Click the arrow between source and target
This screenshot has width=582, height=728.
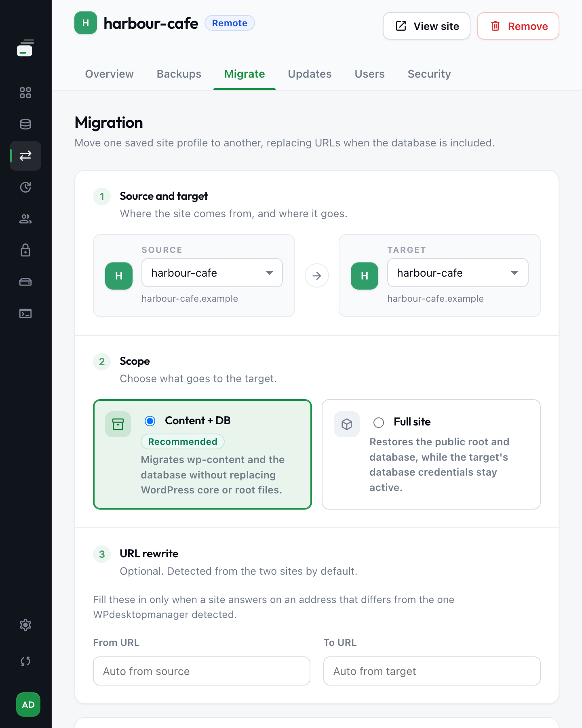coord(317,276)
